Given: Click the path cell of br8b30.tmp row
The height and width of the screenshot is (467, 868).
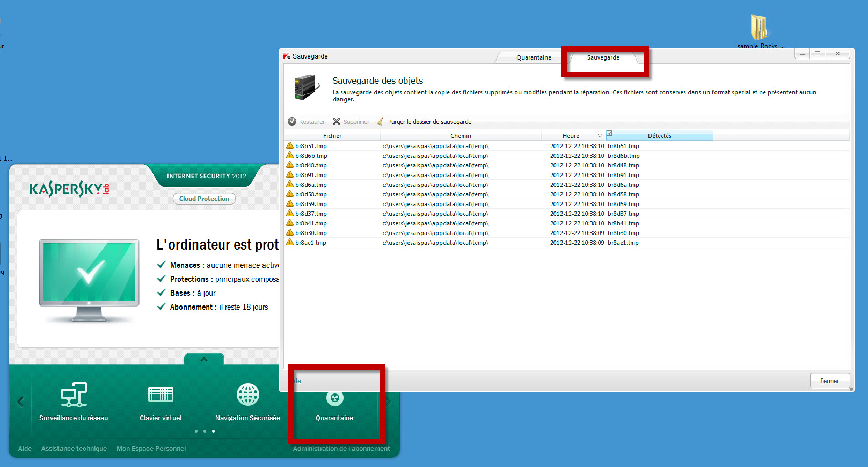Looking at the screenshot, I should tap(435, 233).
